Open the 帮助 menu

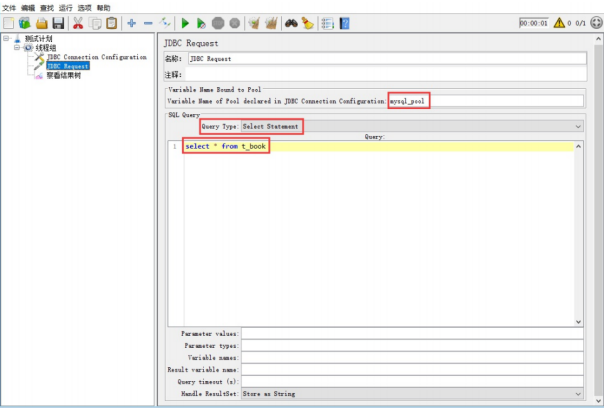104,8
